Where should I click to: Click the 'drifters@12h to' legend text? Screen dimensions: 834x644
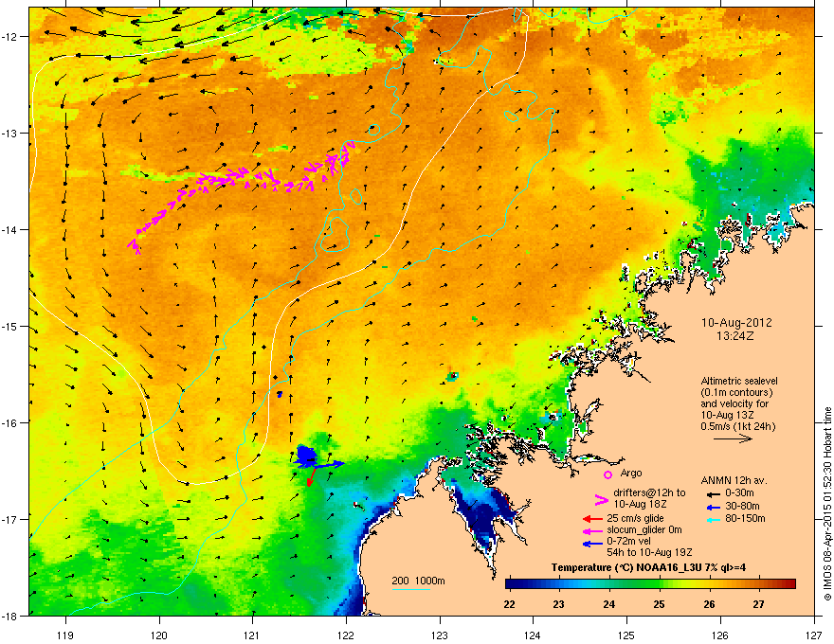[x=649, y=492]
